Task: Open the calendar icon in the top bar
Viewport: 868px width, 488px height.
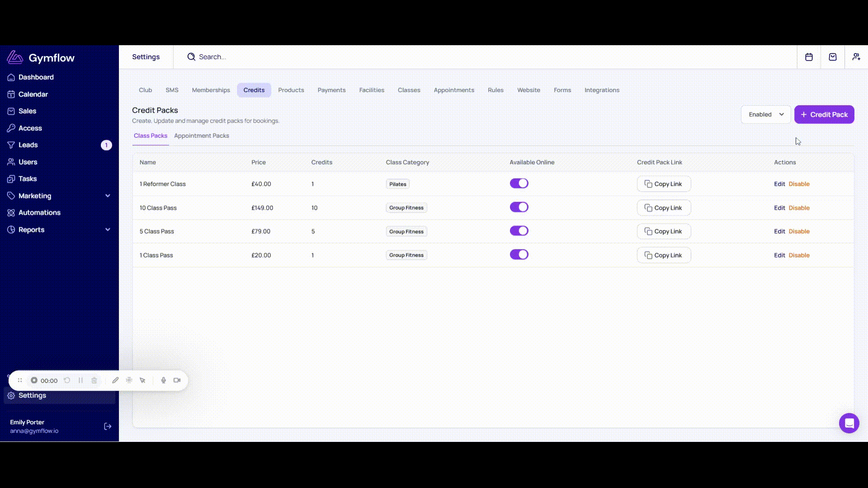Action: tap(809, 57)
